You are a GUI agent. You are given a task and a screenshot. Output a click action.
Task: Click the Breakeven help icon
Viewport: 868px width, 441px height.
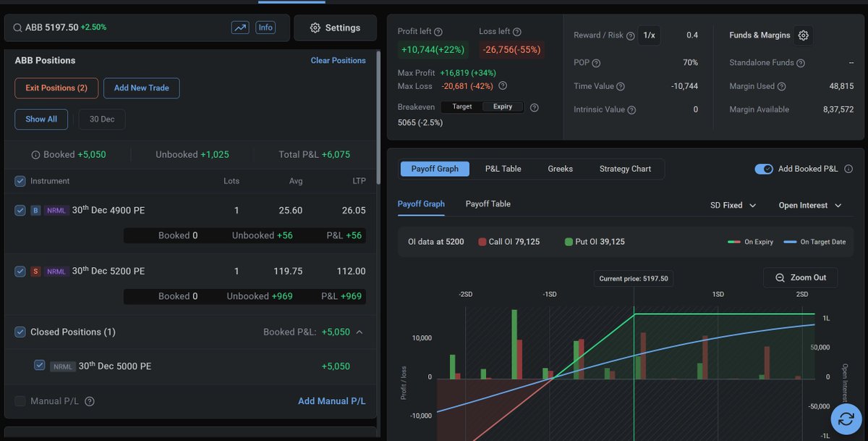point(535,107)
